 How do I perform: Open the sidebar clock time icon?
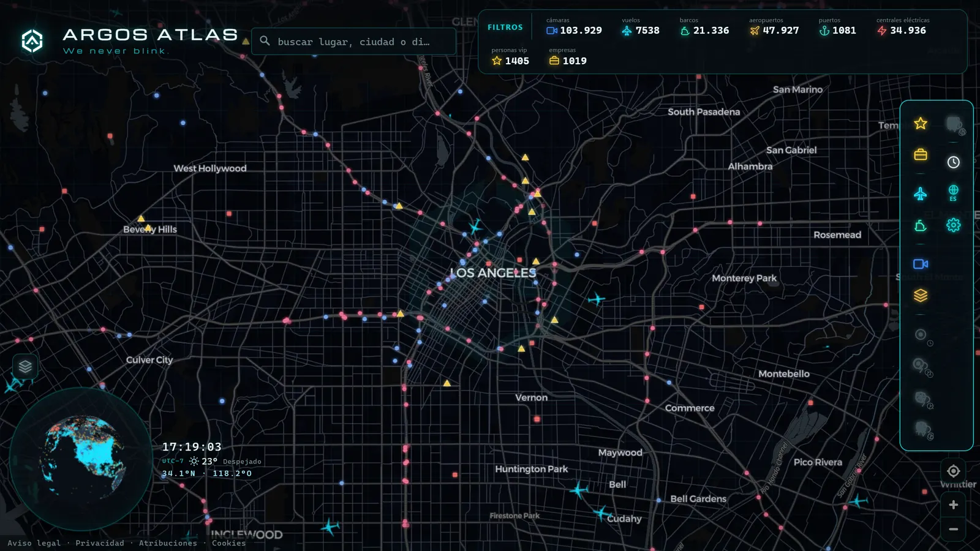[x=953, y=162]
